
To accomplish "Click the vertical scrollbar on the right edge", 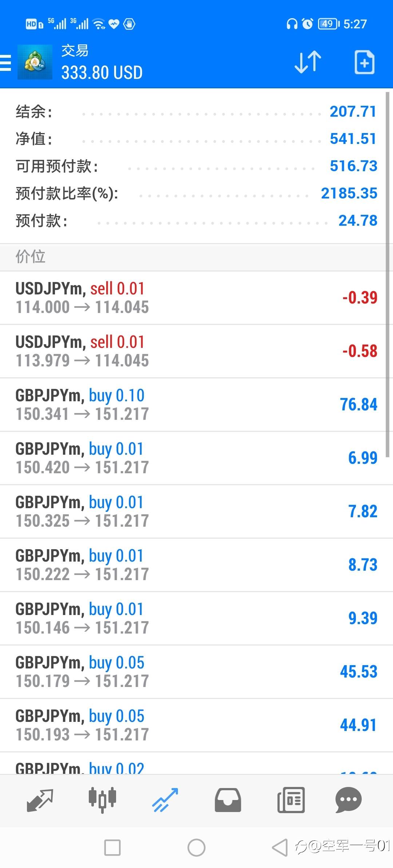I will point(388,274).
